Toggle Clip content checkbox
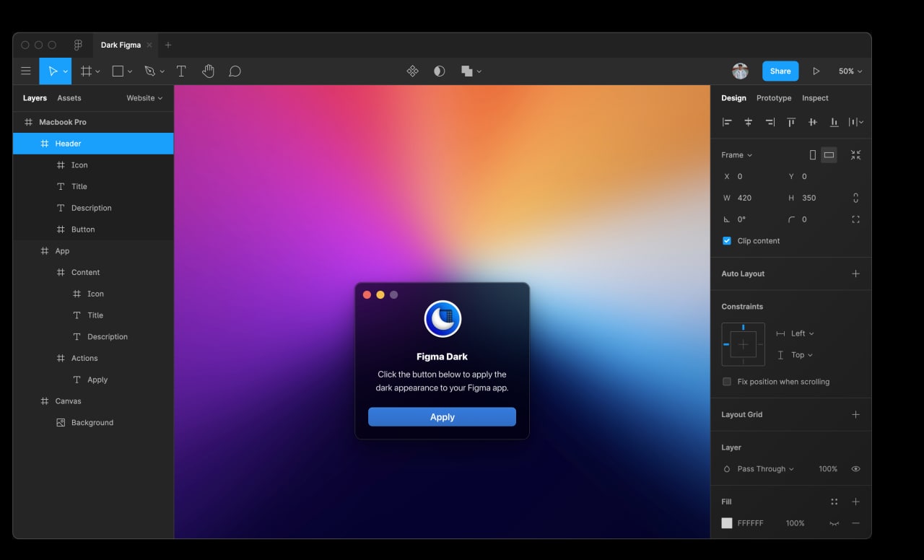Image resolution: width=924 pixels, height=560 pixels. (727, 241)
